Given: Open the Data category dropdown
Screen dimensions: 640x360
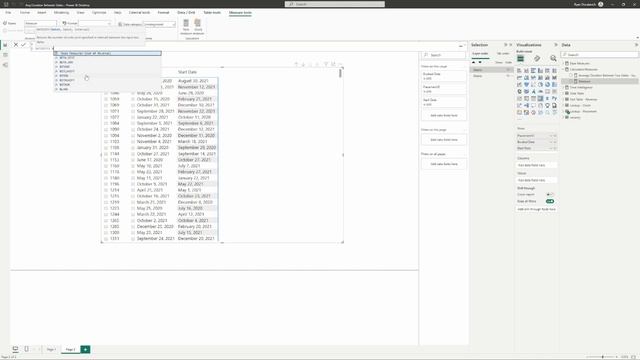Looking at the screenshot, I should 159,24.
